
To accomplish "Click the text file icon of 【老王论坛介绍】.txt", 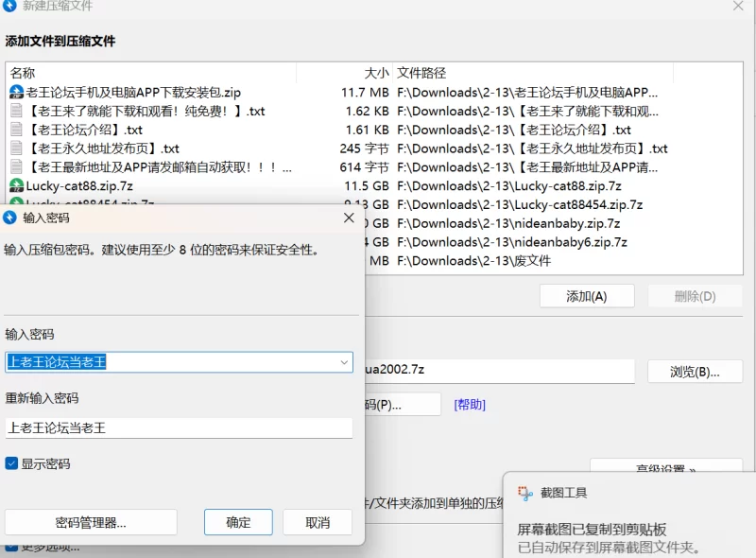I will [16, 130].
